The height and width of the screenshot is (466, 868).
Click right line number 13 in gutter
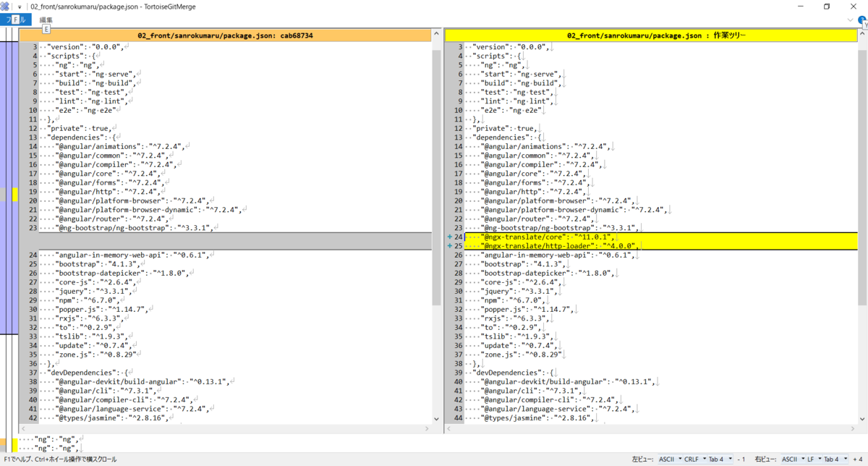pyautogui.click(x=459, y=137)
